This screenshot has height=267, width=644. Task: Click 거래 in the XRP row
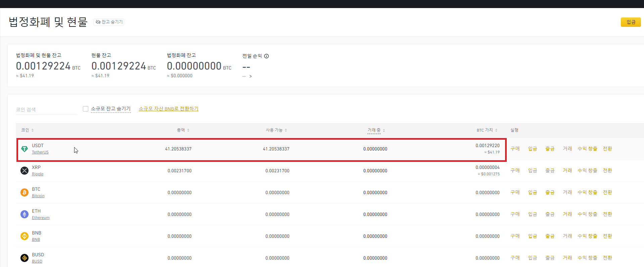point(567,171)
